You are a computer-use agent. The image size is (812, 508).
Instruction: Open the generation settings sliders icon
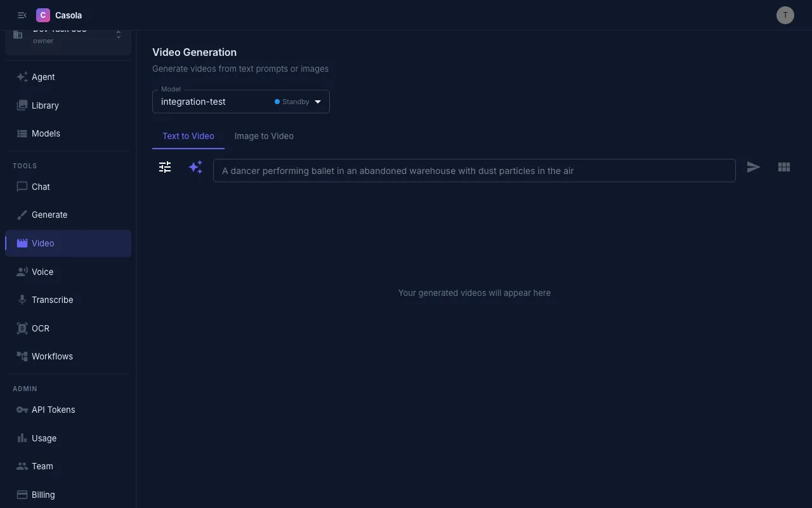pos(165,167)
